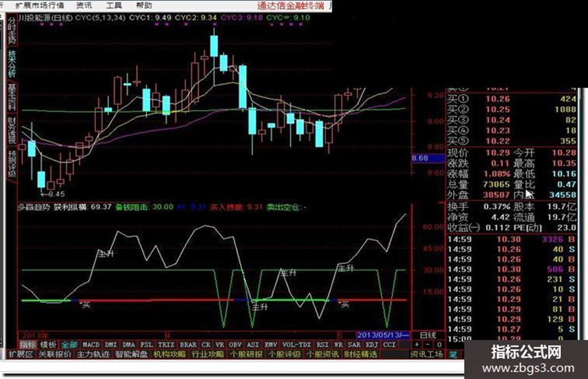Click the minus zoom button

(x=428, y=345)
